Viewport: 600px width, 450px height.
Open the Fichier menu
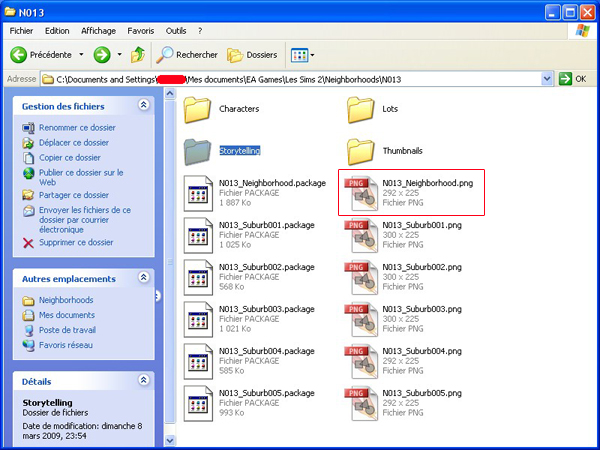click(x=21, y=31)
